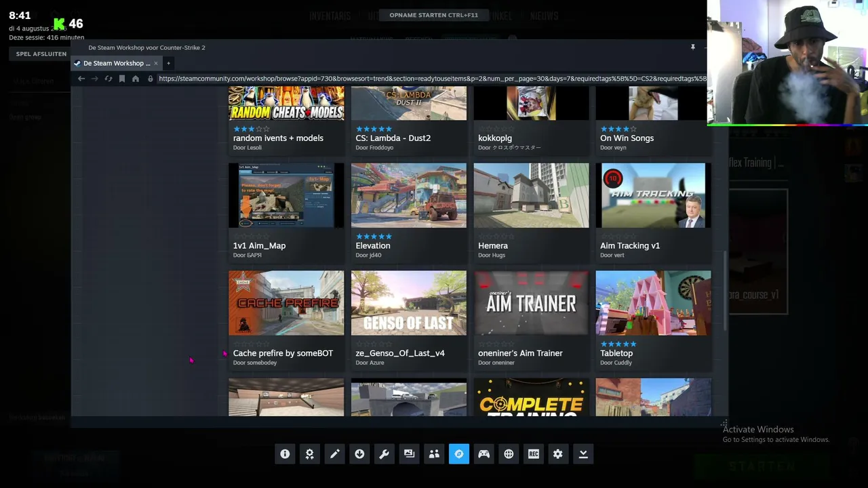868x488 pixels.
Task: Click the Elevation map thumbnail
Action: click(x=409, y=195)
